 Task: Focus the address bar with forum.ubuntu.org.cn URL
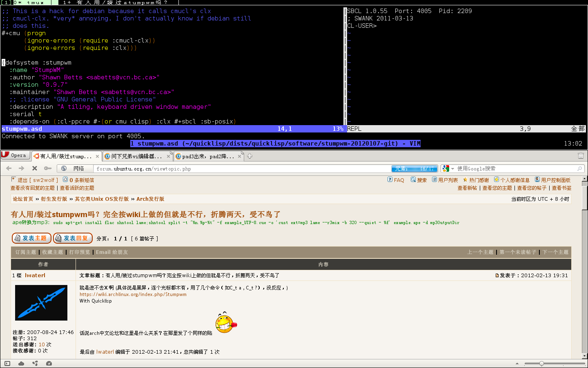click(243, 168)
